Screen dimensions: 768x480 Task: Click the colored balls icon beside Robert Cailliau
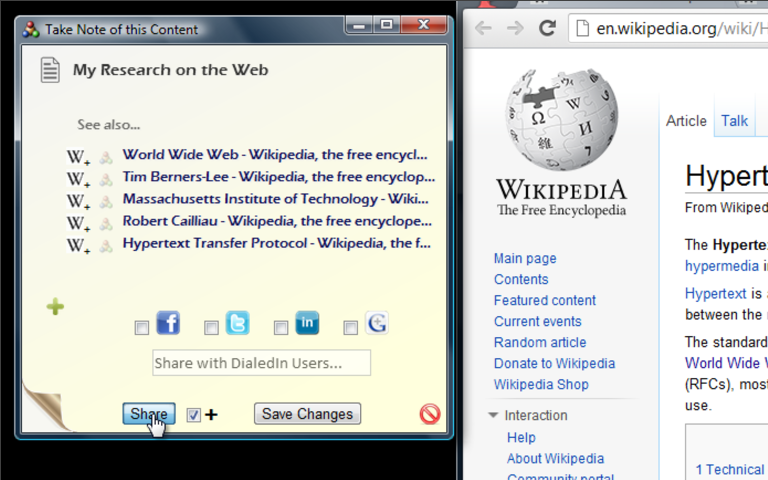106,223
